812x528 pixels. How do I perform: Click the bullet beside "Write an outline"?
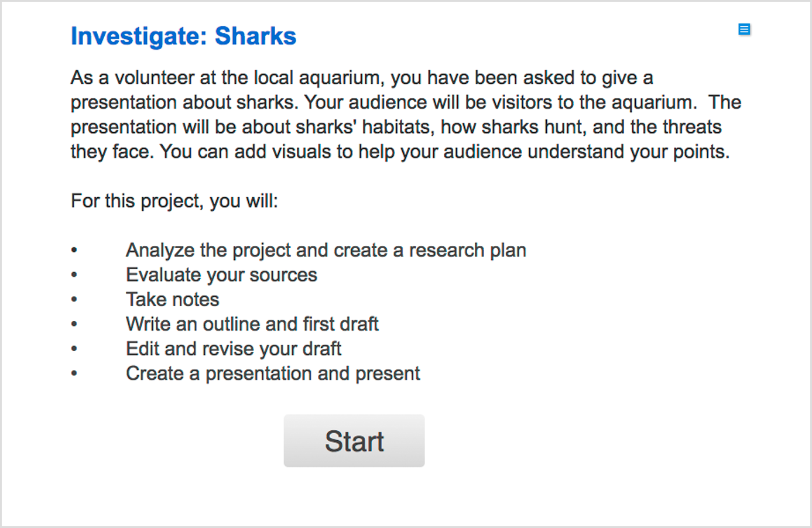(x=74, y=324)
